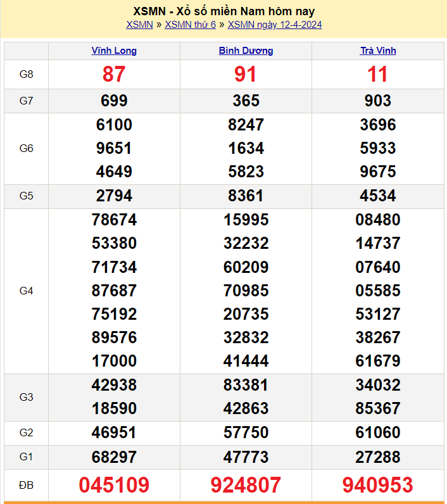Screen dimensions: 447x504
Task: Open the XSMN breadcrumb link
Action: [x=139, y=25]
